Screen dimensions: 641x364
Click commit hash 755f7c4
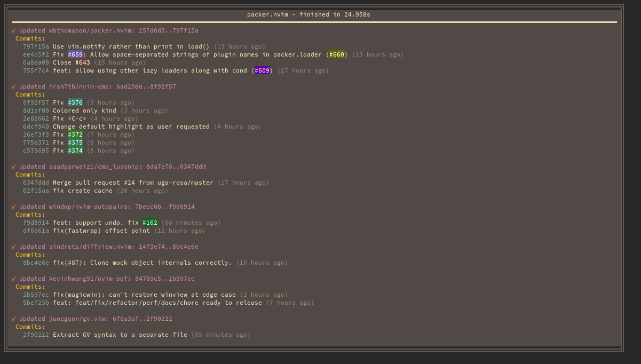tap(36, 70)
